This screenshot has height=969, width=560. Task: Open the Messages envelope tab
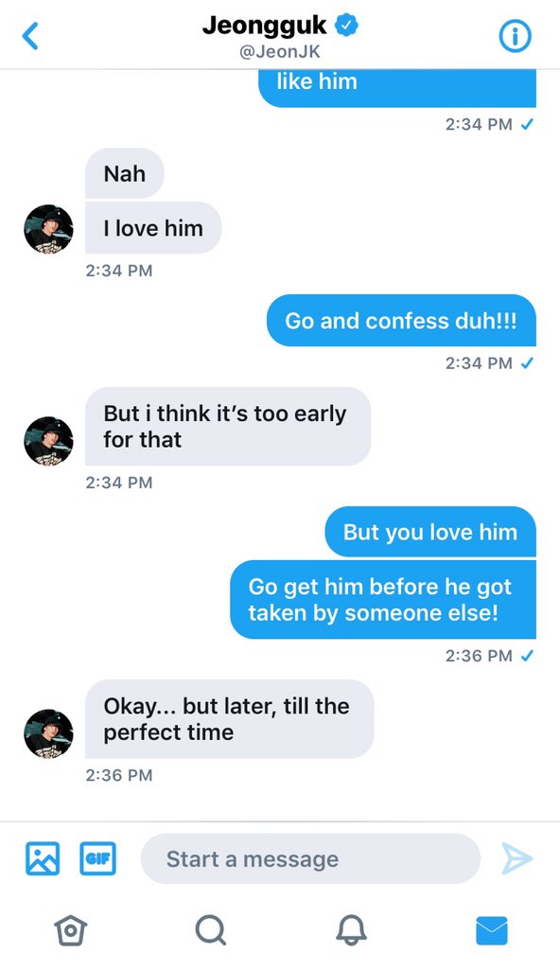[x=491, y=931]
